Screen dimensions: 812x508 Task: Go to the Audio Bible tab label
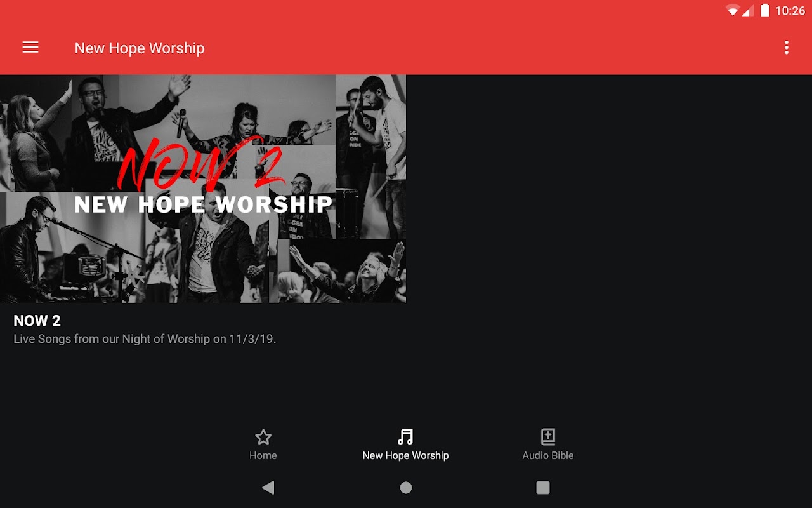coord(548,455)
